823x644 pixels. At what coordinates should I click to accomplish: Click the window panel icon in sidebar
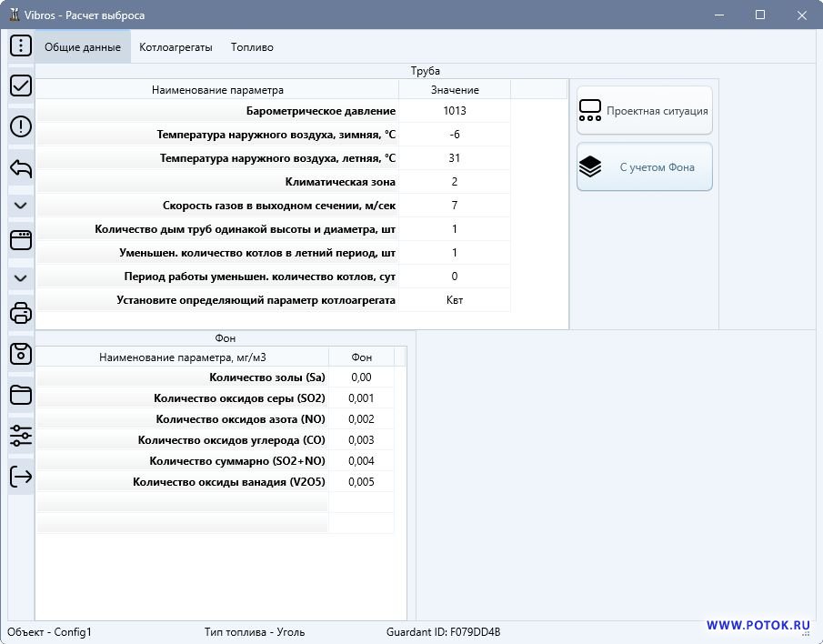tap(20, 240)
